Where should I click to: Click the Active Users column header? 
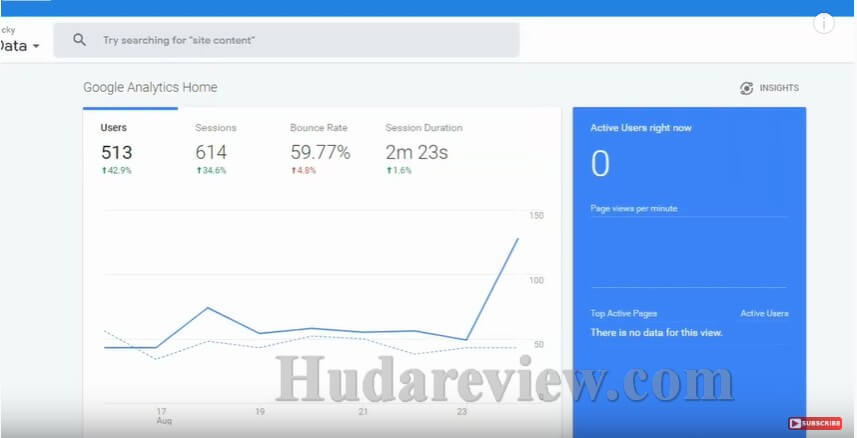[764, 313]
